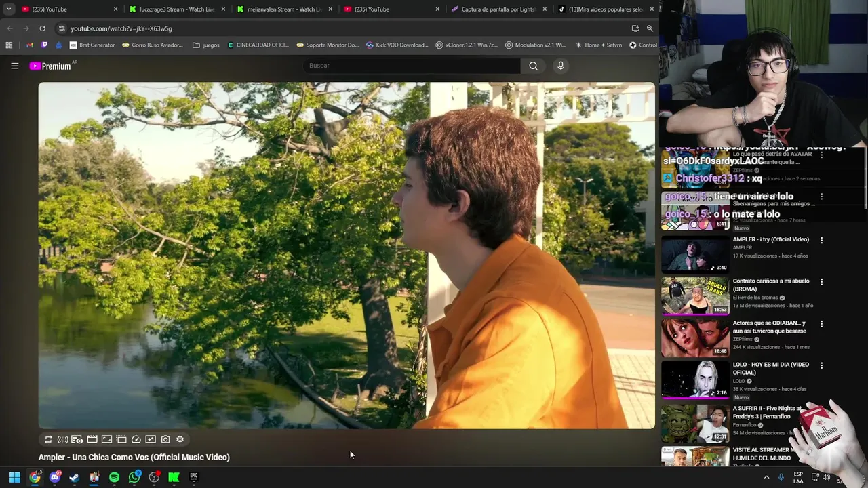Click the taskbar volume speaker icon
The height and width of the screenshot is (488, 868).
(x=826, y=477)
